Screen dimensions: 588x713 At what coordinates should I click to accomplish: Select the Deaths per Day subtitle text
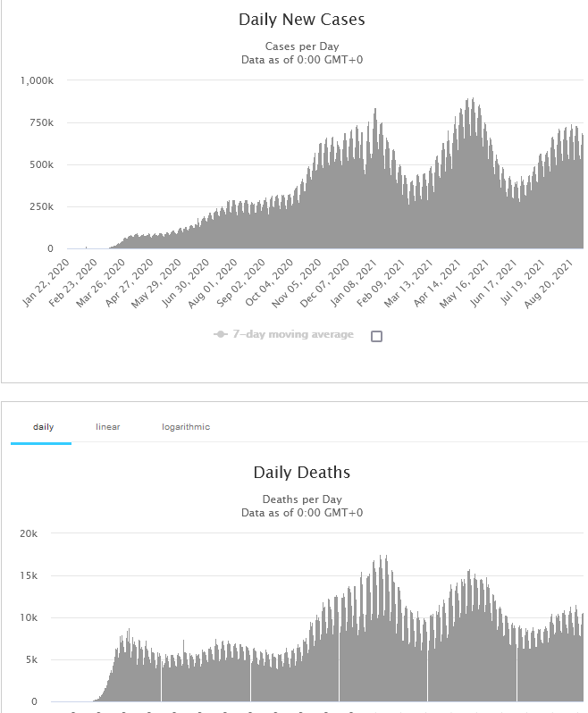pos(302,499)
